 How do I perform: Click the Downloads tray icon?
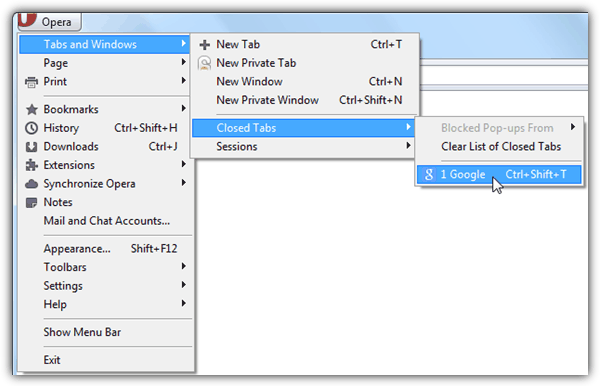31,147
